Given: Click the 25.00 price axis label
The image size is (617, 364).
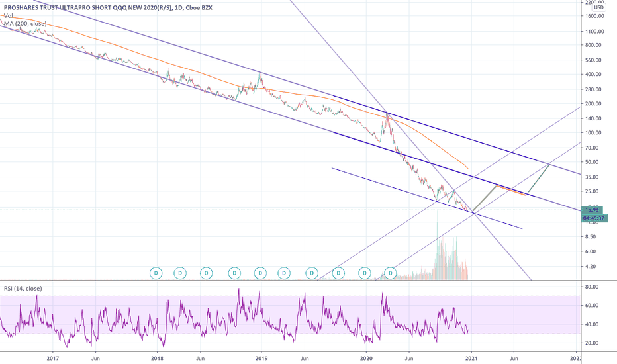Looking at the screenshot, I should 592,191.
